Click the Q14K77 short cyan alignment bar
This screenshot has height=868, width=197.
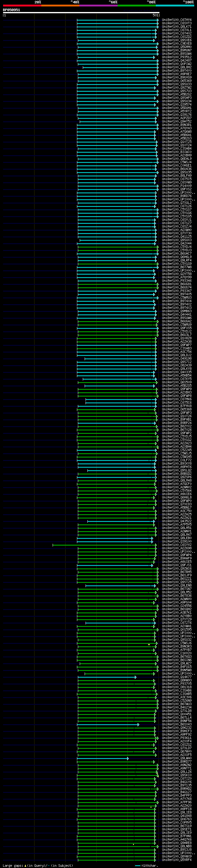pos(107,677)
